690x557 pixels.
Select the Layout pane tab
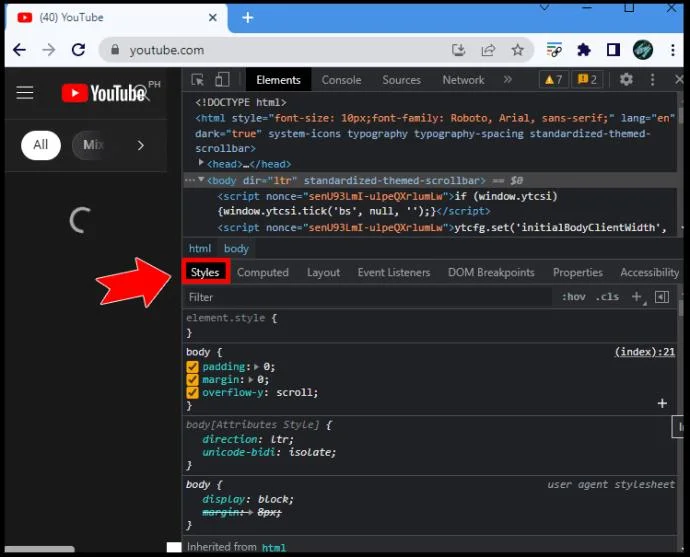coord(323,272)
